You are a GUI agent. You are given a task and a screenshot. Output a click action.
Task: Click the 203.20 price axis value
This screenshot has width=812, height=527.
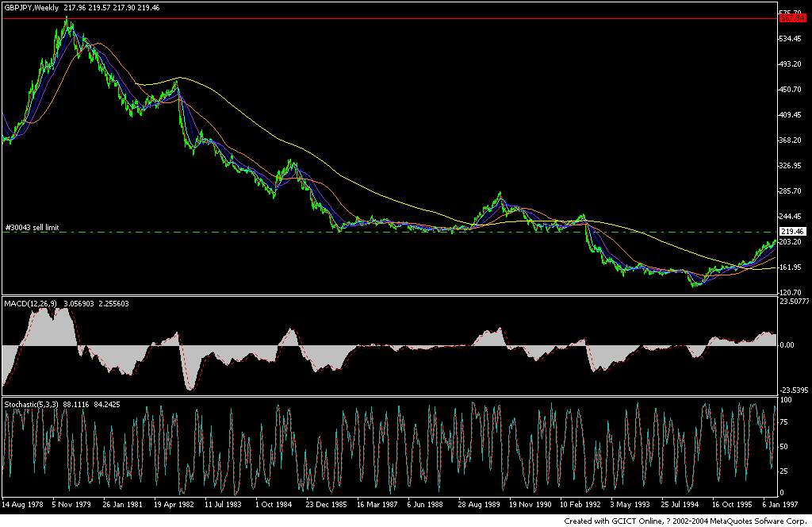click(x=792, y=242)
